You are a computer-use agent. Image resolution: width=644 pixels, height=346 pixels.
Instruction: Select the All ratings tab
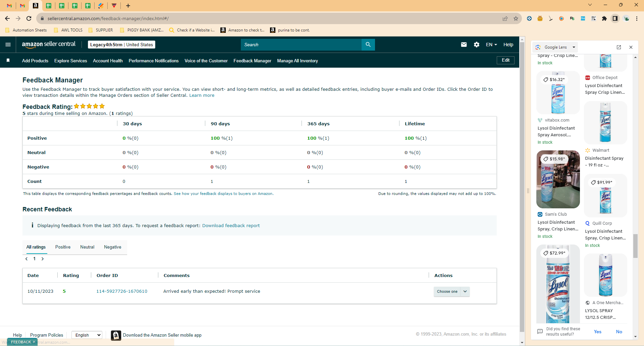click(x=36, y=247)
